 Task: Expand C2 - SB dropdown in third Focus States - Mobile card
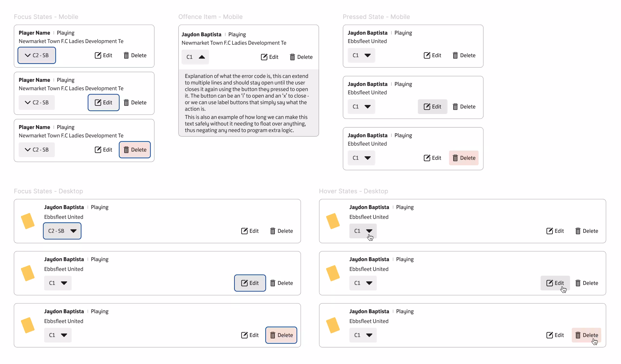pos(37,150)
